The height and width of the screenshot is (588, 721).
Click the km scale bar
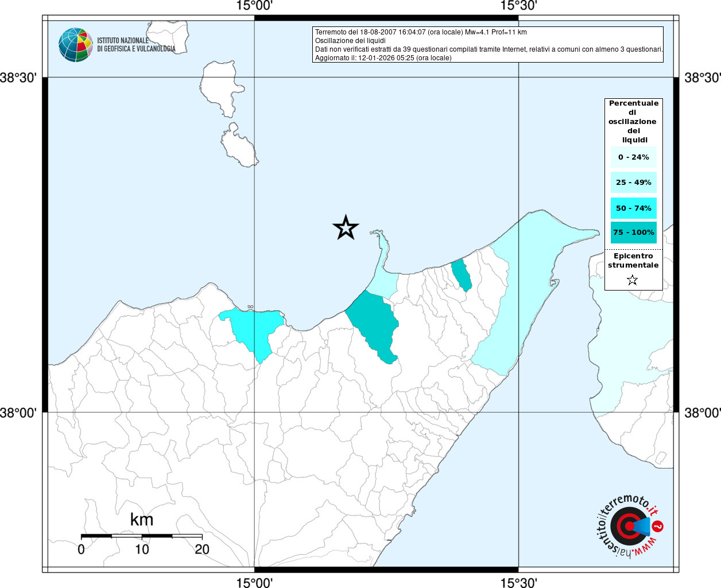point(141,536)
